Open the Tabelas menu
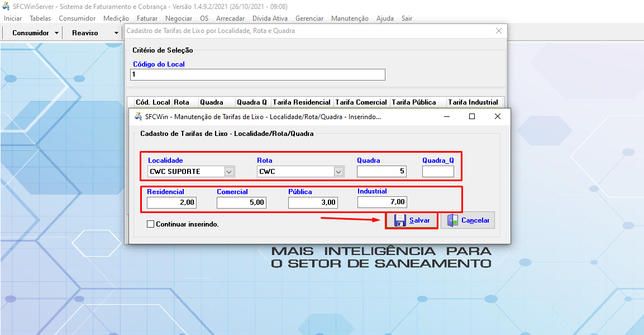This screenshot has width=644, height=335. 40,18
